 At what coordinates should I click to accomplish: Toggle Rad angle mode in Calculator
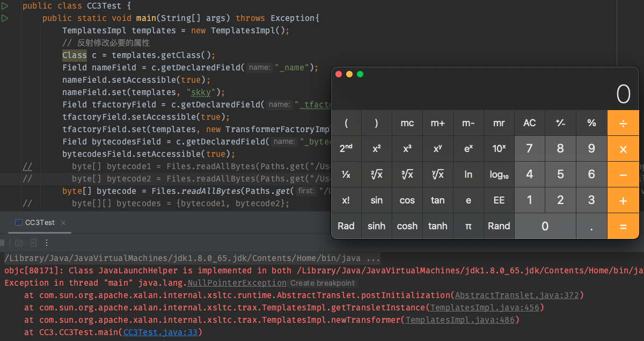346,226
